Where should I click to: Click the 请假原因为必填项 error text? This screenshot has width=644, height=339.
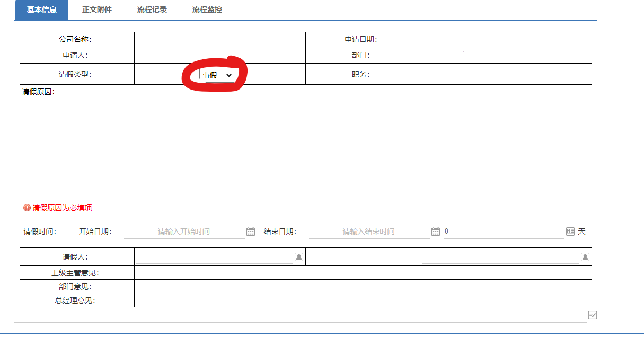pyautogui.click(x=63, y=208)
